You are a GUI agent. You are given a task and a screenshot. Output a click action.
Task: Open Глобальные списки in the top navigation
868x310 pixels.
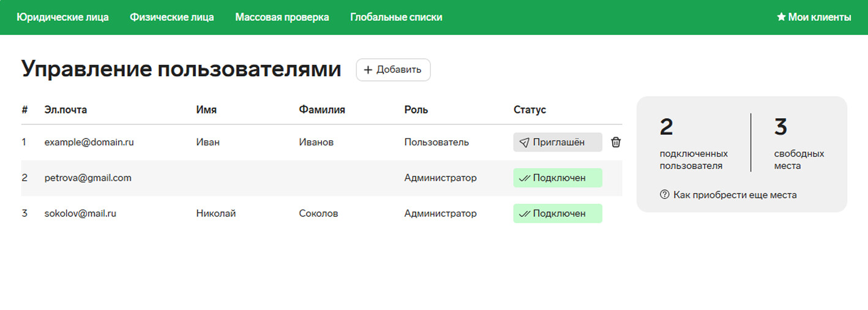pyautogui.click(x=396, y=17)
